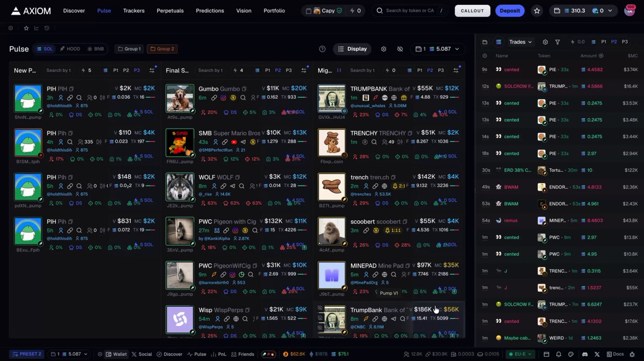The height and width of the screenshot is (361, 644).
Task: Click history clock icon in sub-toolbar
Action: 47,28
